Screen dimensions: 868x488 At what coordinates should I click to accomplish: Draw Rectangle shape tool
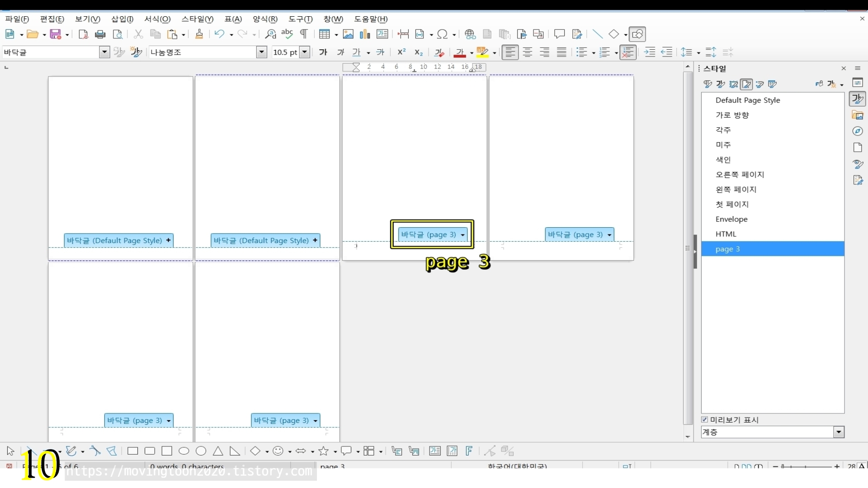tap(132, 451)
